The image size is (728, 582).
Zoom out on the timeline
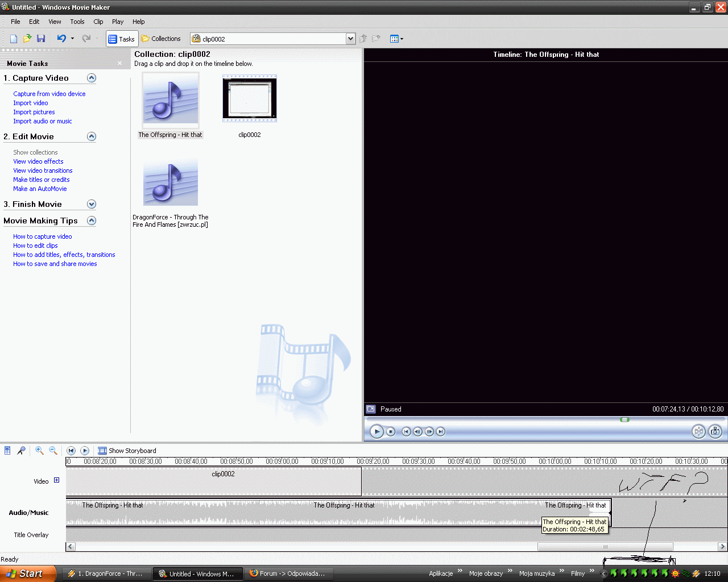[x=53, y=451]
